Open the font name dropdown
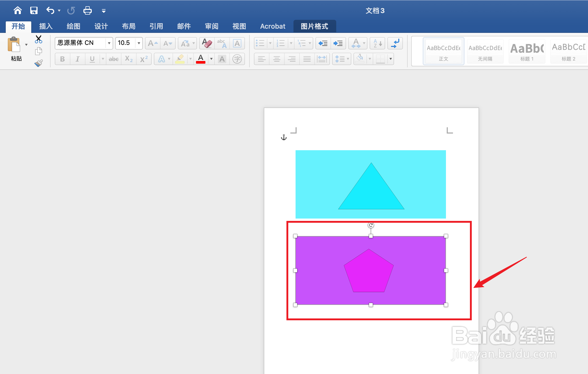 coord(109,43)
